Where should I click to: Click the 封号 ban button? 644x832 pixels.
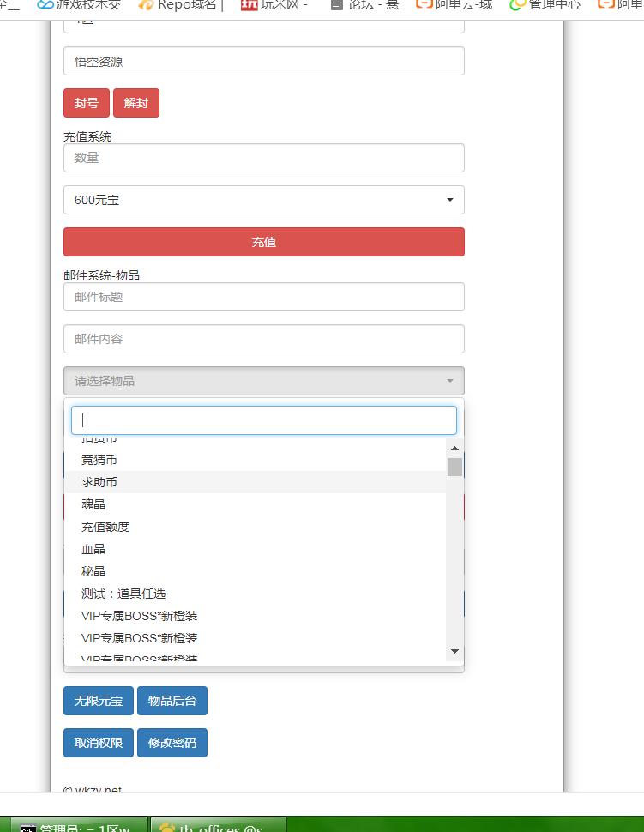pos(86,103)
